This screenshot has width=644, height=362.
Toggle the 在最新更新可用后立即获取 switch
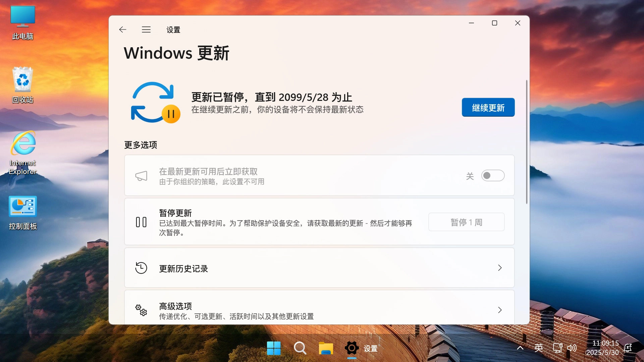tap(493, 175)
